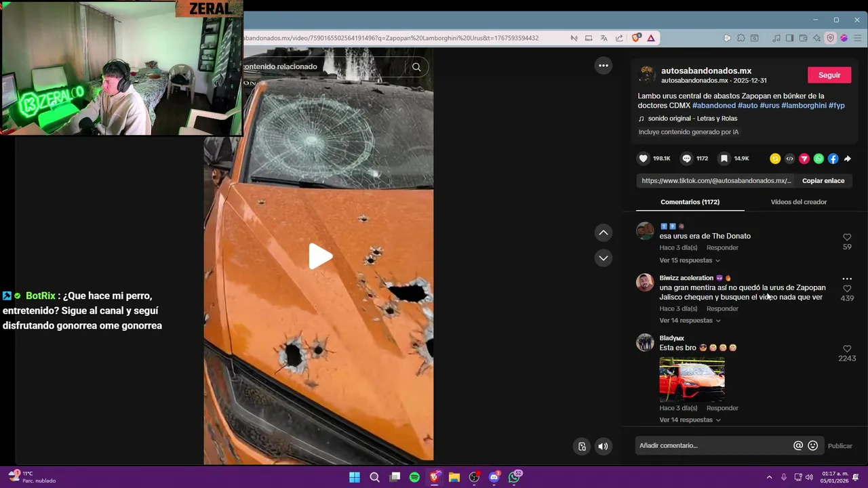Open the Brave Shields lion icon
The height and width of the screenshot is (488, 868).
pyautogui.click(x=636, y=38)
